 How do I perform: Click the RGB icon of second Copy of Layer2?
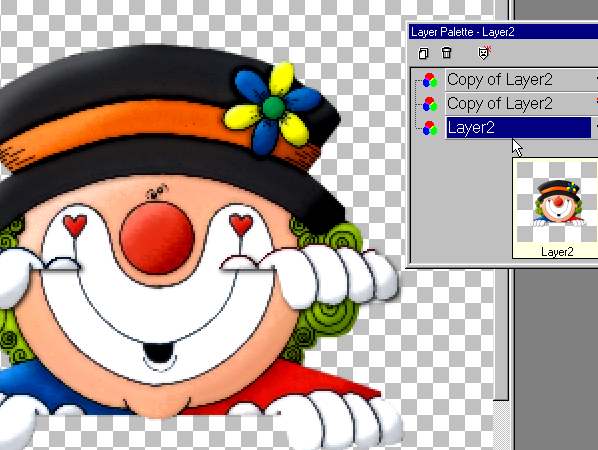click(430, 104)
